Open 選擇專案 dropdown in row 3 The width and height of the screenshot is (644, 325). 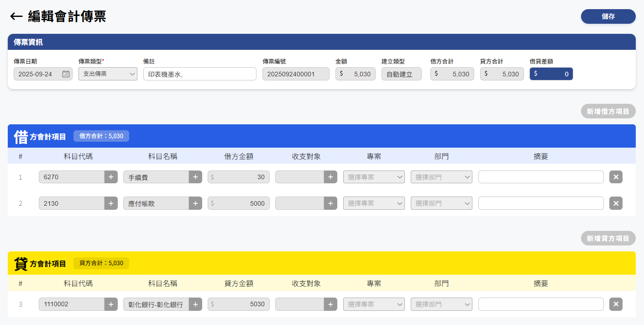(374, 304)
